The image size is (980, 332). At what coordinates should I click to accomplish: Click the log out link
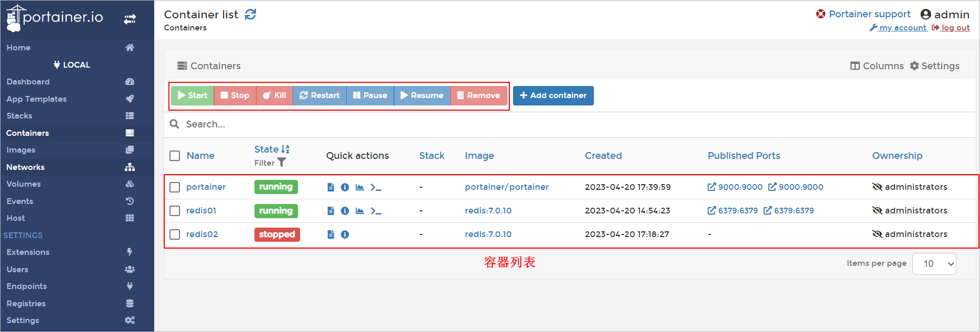pyautogui.click(x=951, y=28)
